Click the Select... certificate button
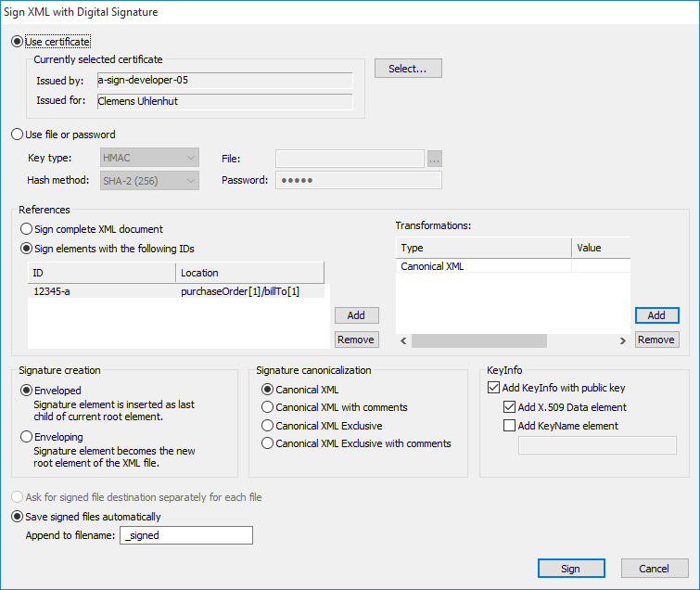This screenshot has width=700, height=590. coord(408,69)
